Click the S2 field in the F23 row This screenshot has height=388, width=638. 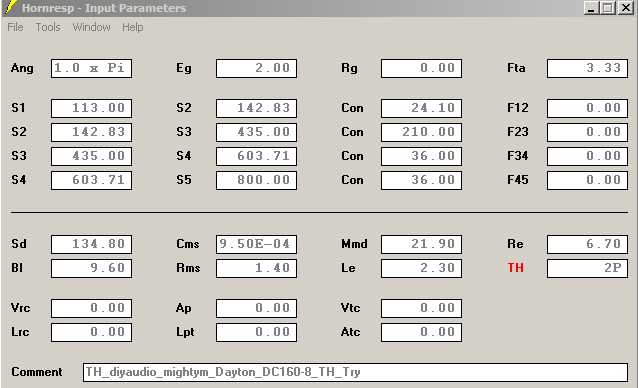92,132
